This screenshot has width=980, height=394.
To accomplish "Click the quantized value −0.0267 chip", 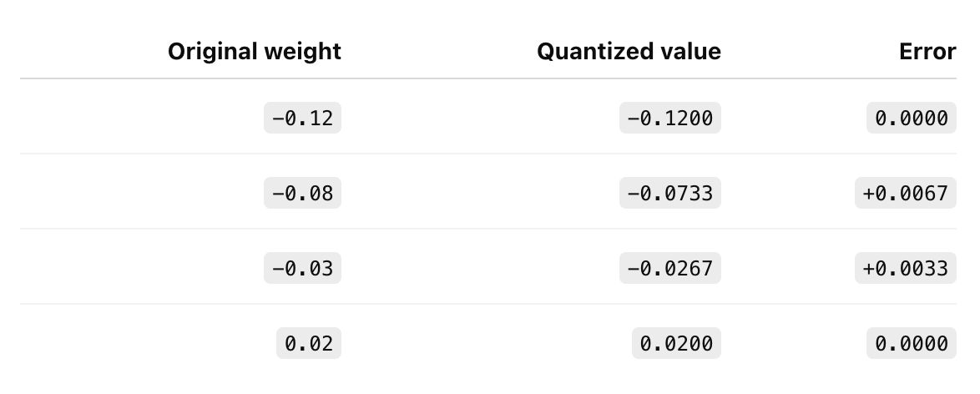I will pyautogui.click(x=670, y=268).
